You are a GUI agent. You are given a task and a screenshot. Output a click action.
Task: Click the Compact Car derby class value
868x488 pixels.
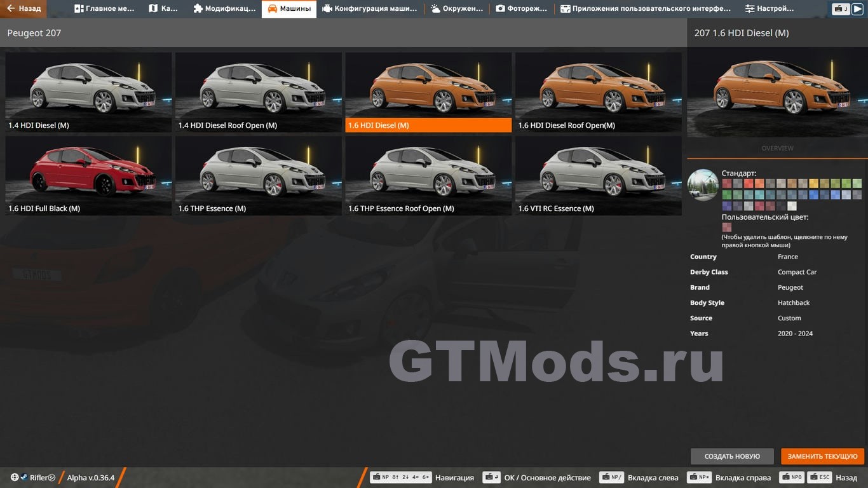coord(797,272)
